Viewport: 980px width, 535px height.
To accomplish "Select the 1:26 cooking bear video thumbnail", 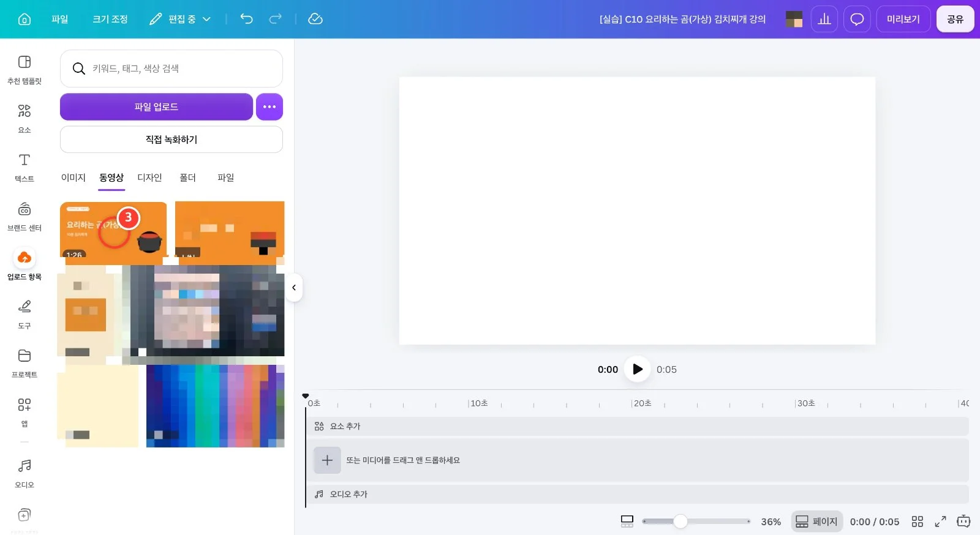I will pyautogui.click(x=113, y=230).
